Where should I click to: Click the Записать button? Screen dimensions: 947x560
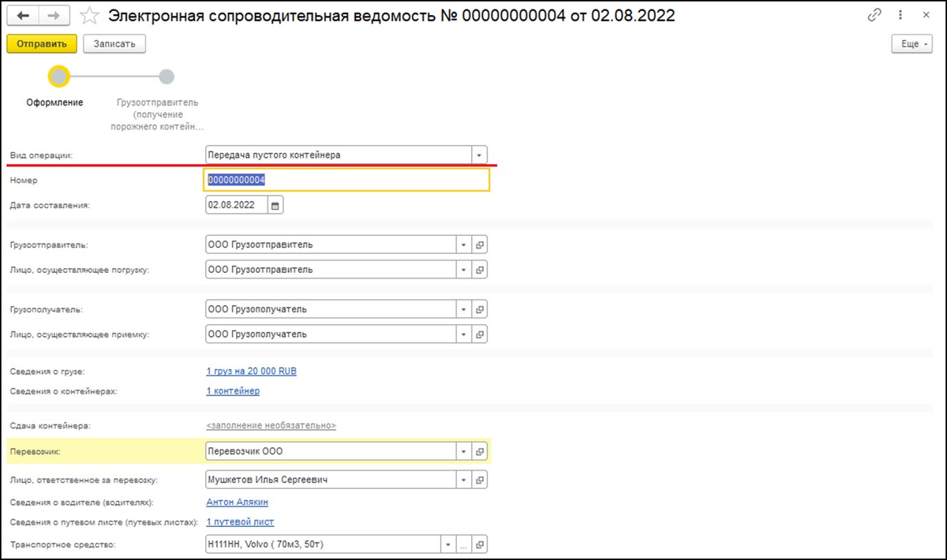pos(114,44)
